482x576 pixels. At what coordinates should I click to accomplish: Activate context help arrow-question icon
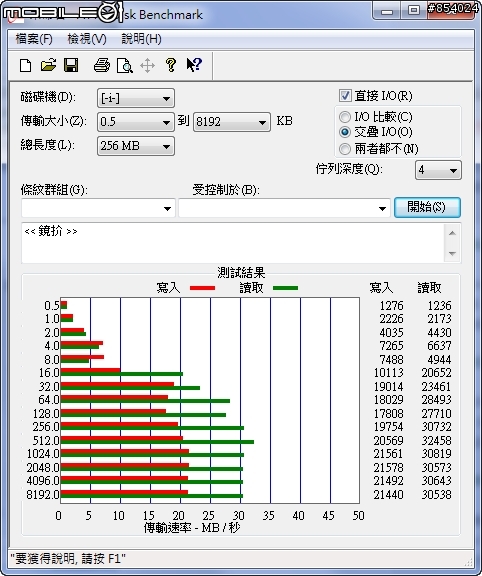[194, 65]
